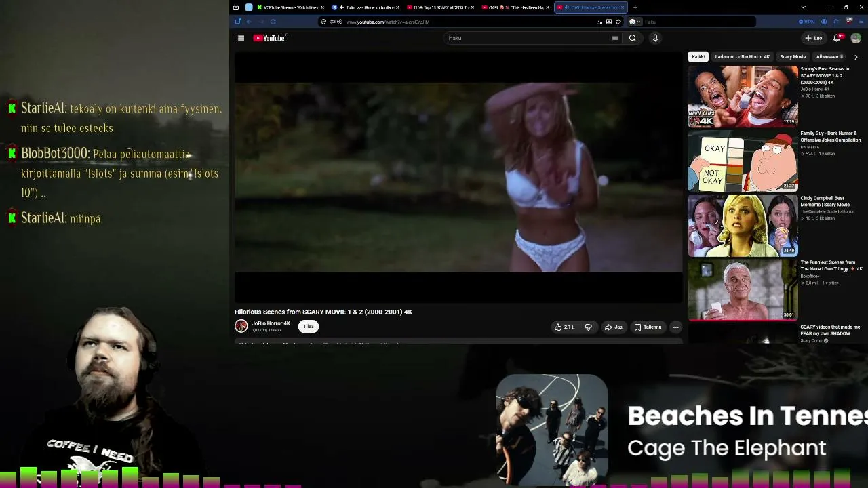
Task: Open the new tab plus button
Action: [x=635, y=7]
